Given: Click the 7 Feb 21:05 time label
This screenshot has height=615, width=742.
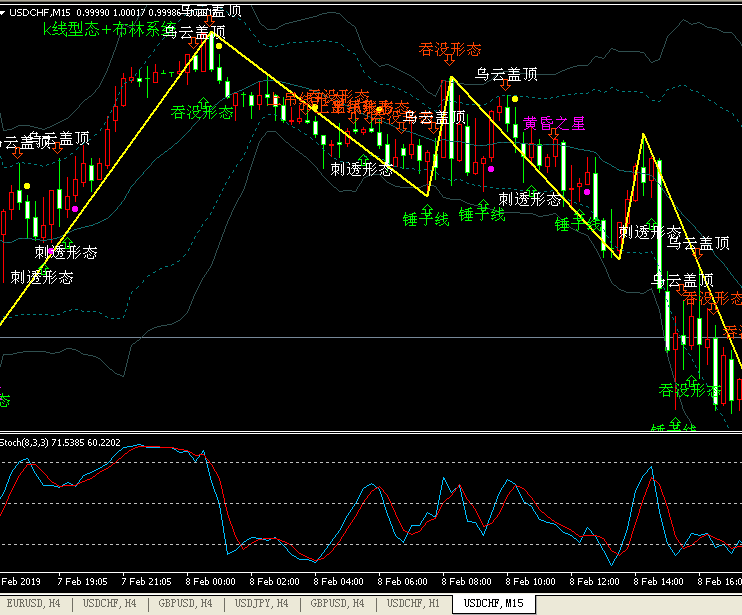Looking at the screenshot, I should click(x=146, y=581).
